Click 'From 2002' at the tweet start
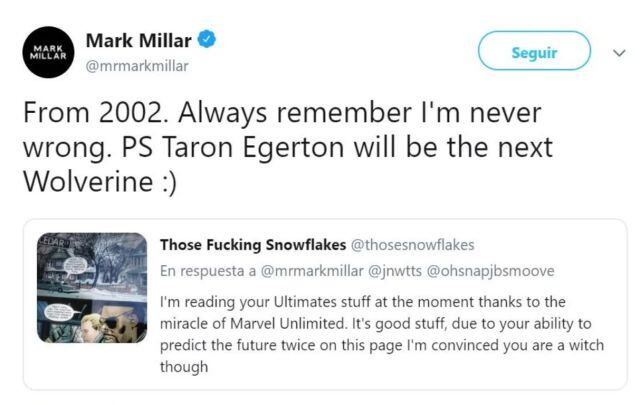 [75, 113]
